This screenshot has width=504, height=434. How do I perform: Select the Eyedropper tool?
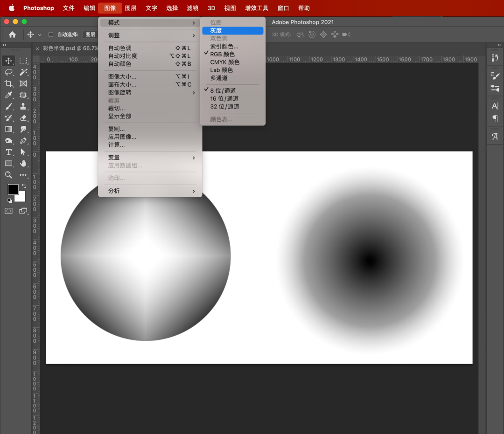[x=8, y=95]
